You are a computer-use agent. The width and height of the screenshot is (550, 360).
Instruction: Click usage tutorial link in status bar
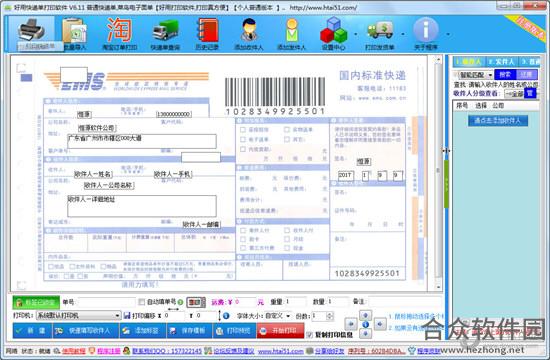pos(73,351)
